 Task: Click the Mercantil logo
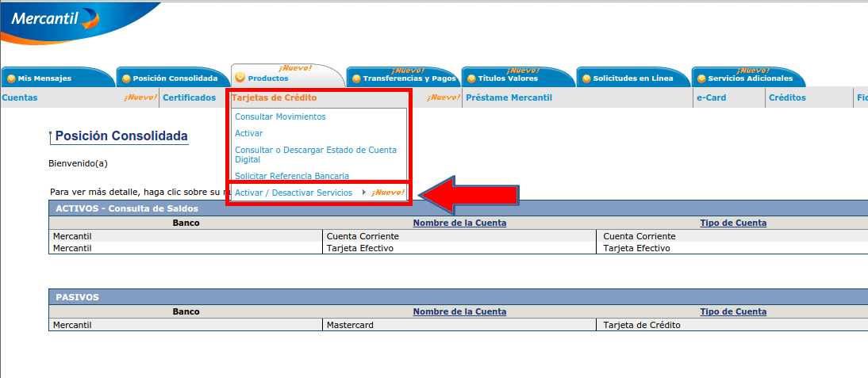click(55, 19)
